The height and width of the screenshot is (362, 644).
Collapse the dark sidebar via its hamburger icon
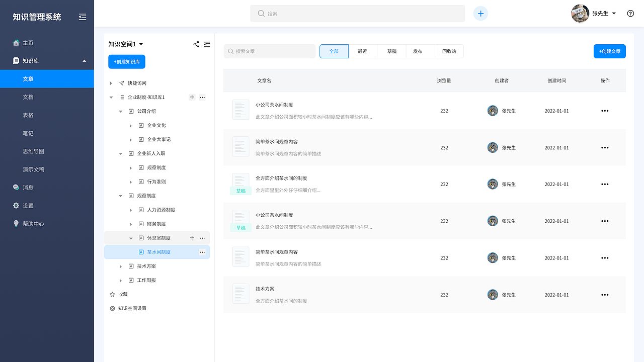[83, 16]
